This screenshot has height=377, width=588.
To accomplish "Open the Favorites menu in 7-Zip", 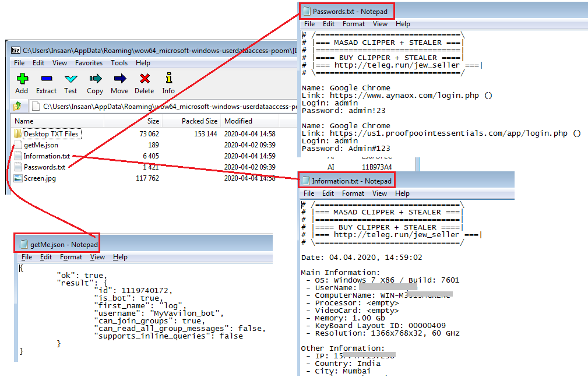I will pos(89,63).
